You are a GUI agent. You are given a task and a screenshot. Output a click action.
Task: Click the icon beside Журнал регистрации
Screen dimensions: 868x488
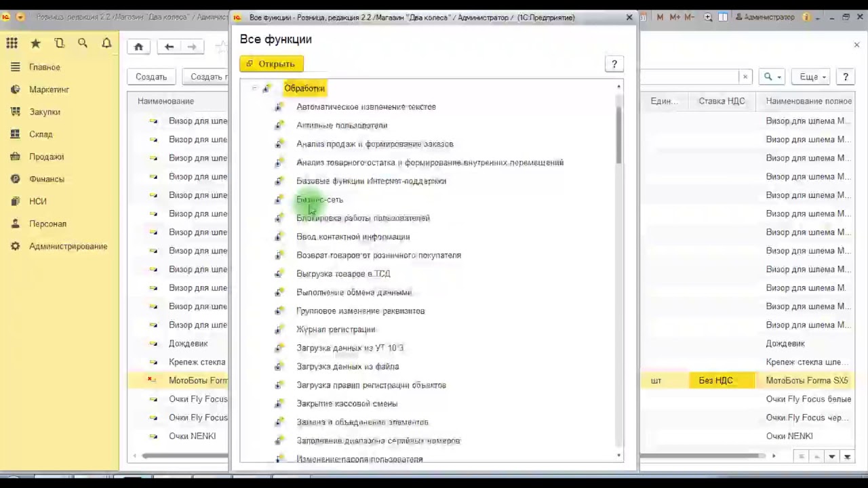tap(279, 329)
